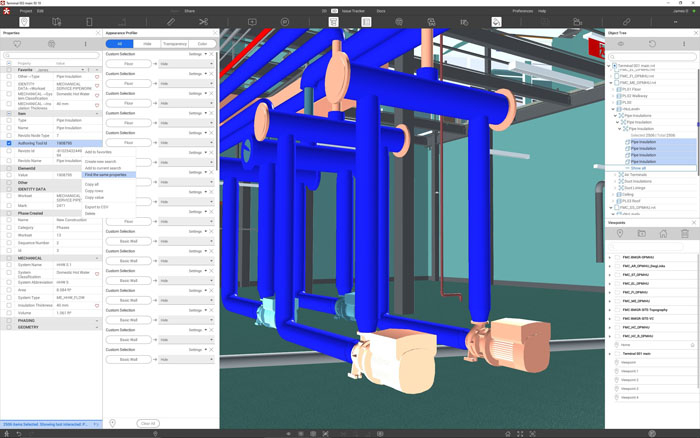Choose 'Find the same properties' from context menu
Viewport: 700px width, 438px height.
(x=105, y=174)
